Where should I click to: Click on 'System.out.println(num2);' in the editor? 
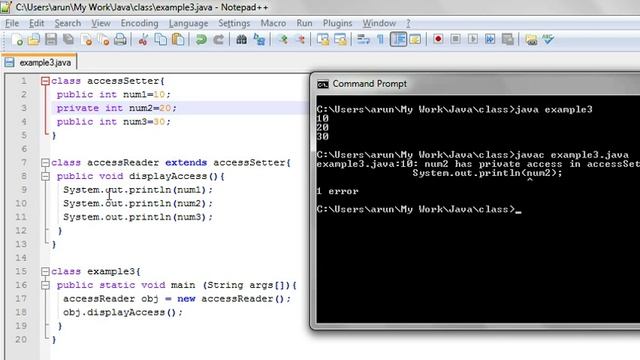point(138,203)
